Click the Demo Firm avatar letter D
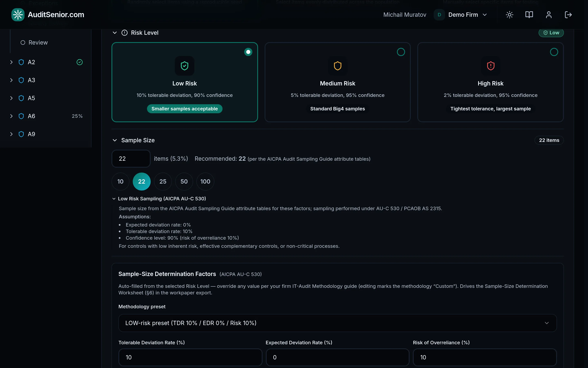 (x=439, y=15)
